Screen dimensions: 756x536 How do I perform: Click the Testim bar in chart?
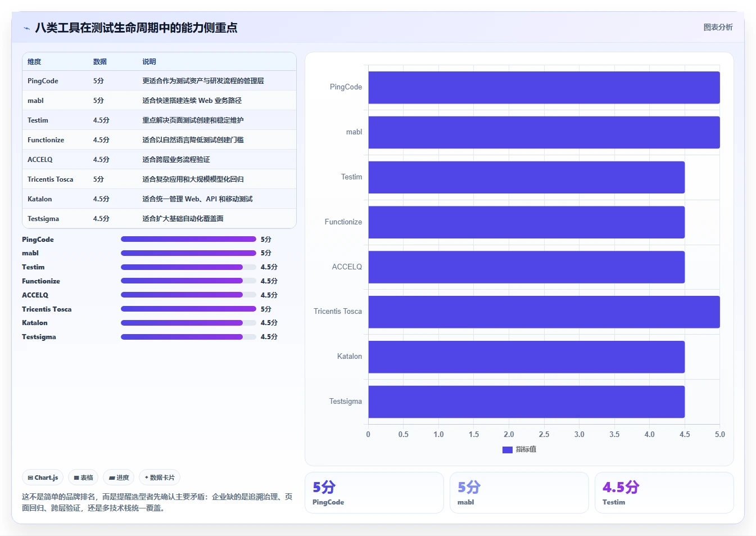(x=527, y=177)
